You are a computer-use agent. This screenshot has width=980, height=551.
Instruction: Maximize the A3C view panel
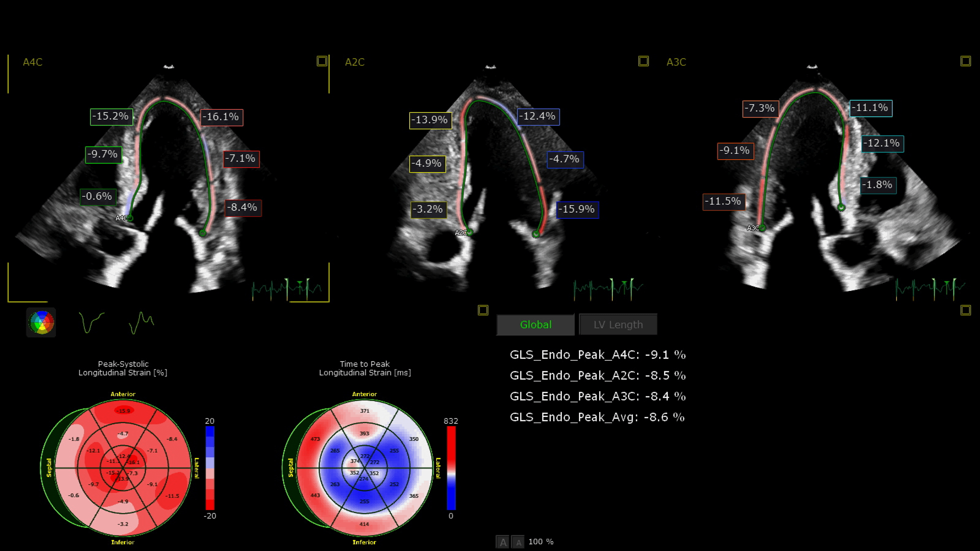[x=966, y=61]
